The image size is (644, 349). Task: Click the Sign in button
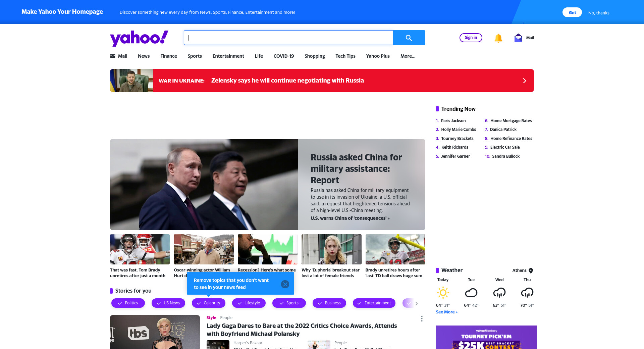coord(471,38)
